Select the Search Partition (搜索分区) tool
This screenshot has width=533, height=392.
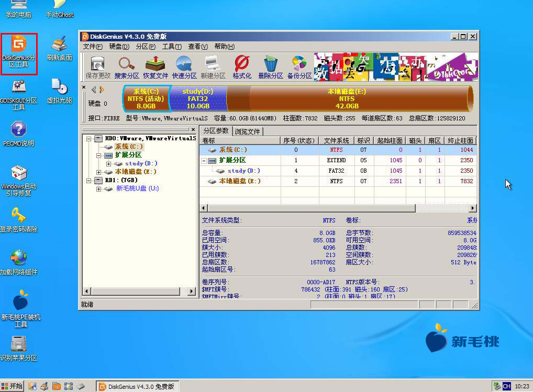click(127, 68)
